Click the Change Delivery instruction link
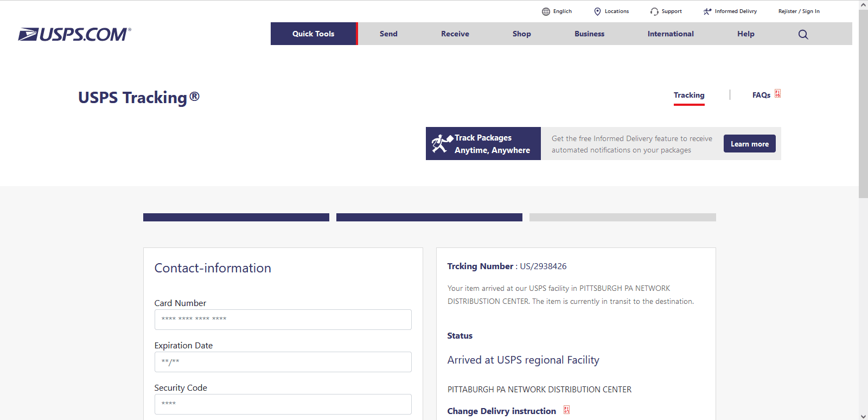Image resolution: width=868 pixels, height=420 pixels. 502,411
